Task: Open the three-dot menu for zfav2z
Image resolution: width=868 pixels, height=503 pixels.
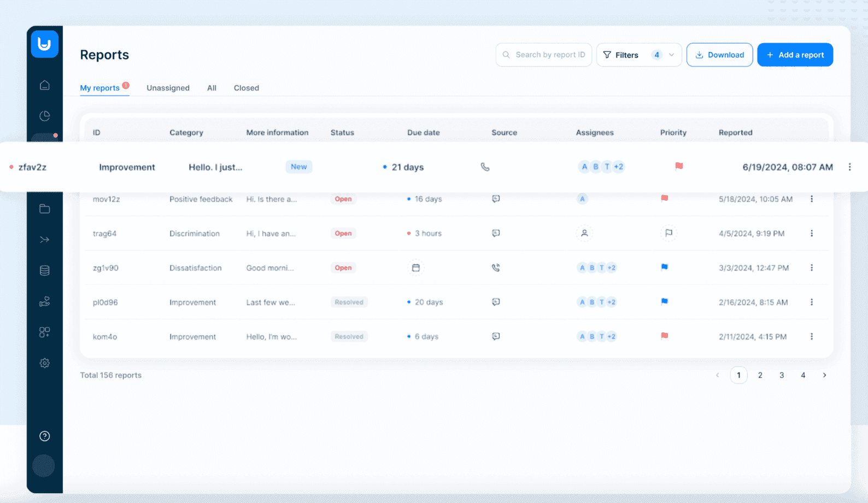Action: click(x=849, y=167)
